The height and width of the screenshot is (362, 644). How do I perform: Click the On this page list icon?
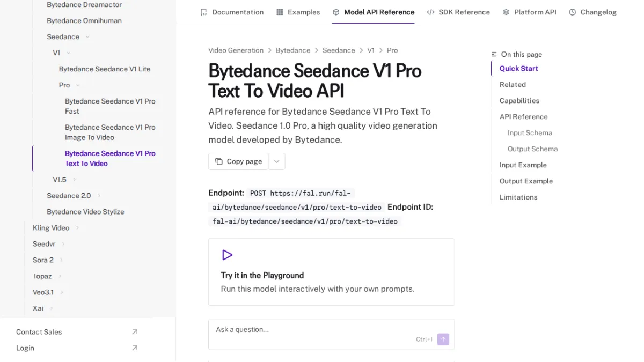pyautogui.click(x=494, y=55)
